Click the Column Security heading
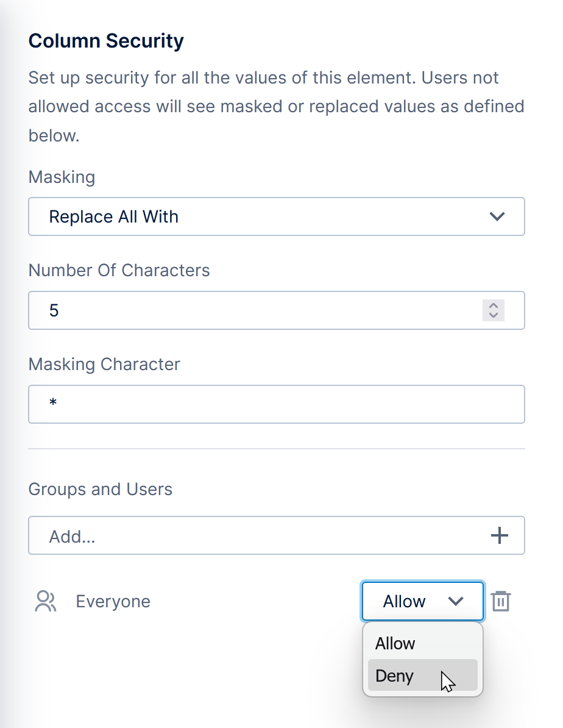Viewport: 563px width, 728px height. click(x=106, y=41)
